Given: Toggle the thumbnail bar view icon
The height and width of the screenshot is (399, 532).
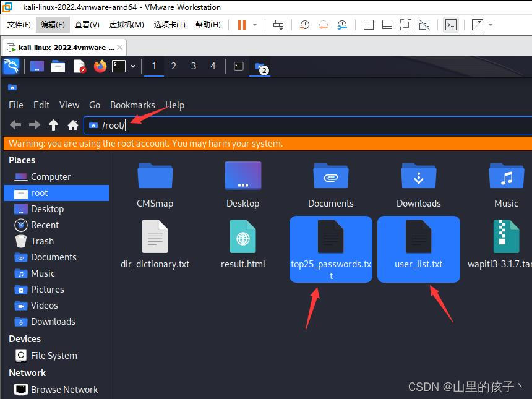Looking at the screenshot, I should click(x=387, y=25).
